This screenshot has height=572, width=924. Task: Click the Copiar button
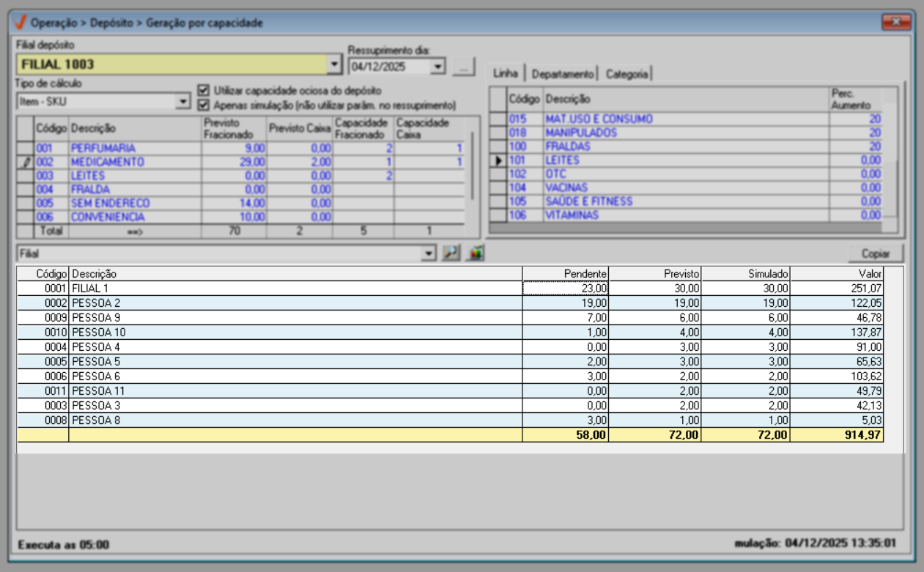875,253
